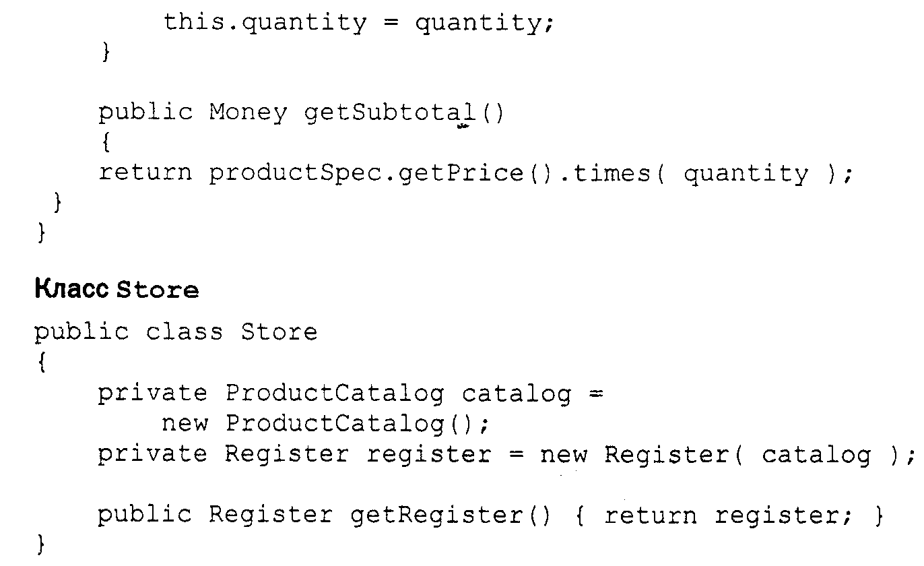Image resolution: width=924 pixels, height=566 pixels.
Task: Click the 'quantity' argument inside times()
Action: pos(746,175)
